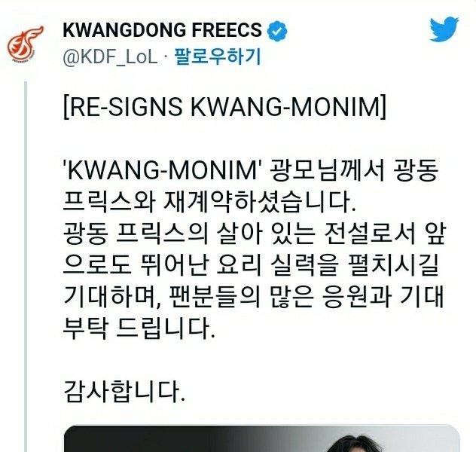This screenshot has width=476, height=452.
Task: Open the @KDF_LoL handle link
Action: point(110,57)
